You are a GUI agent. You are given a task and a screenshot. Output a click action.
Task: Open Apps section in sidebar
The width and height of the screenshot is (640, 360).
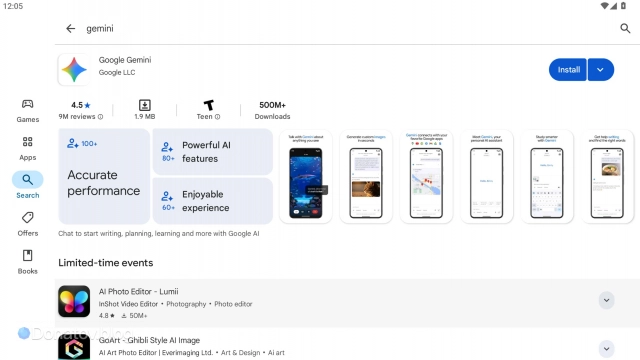pos(27,149)
